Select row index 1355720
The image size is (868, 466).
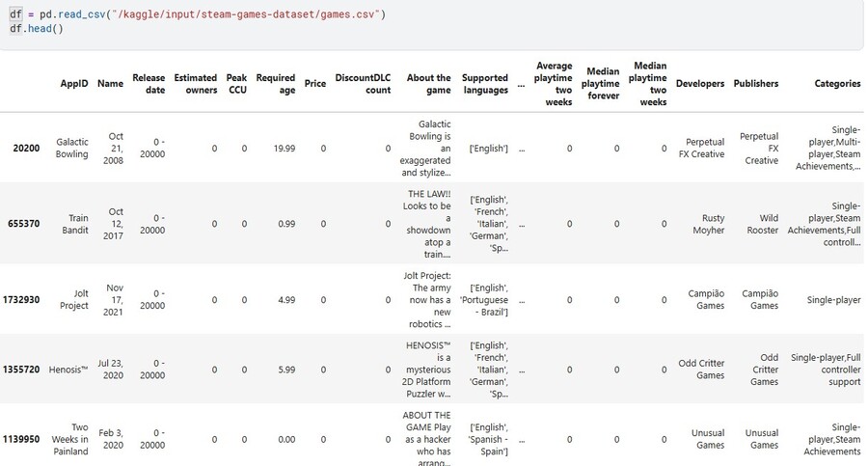tap(21, 370)
